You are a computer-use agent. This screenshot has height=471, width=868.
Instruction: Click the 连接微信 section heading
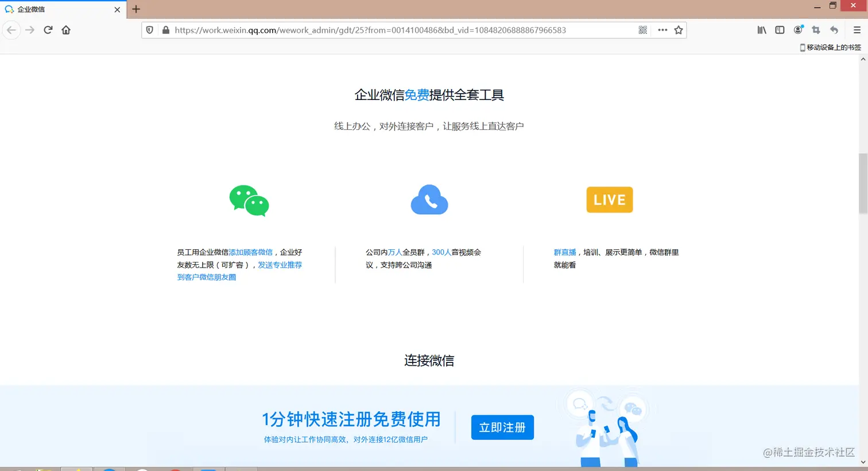[x=429, y=361]
